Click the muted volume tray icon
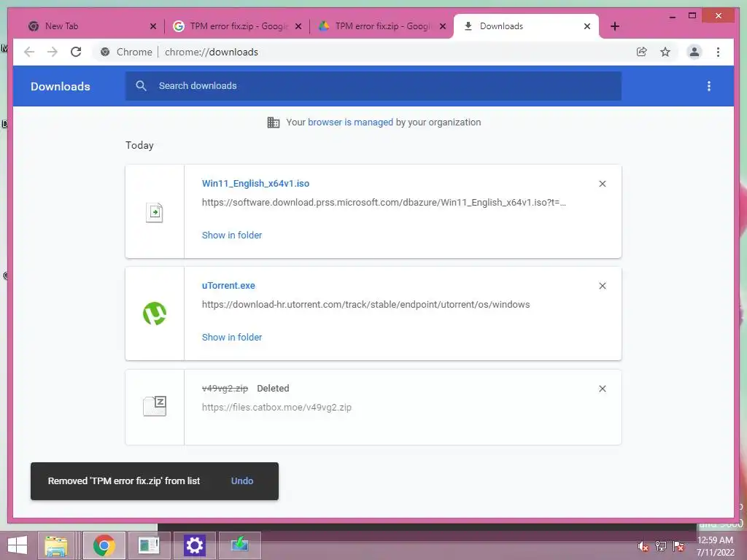This screenshot has width=747, height=560. [643, 546]
